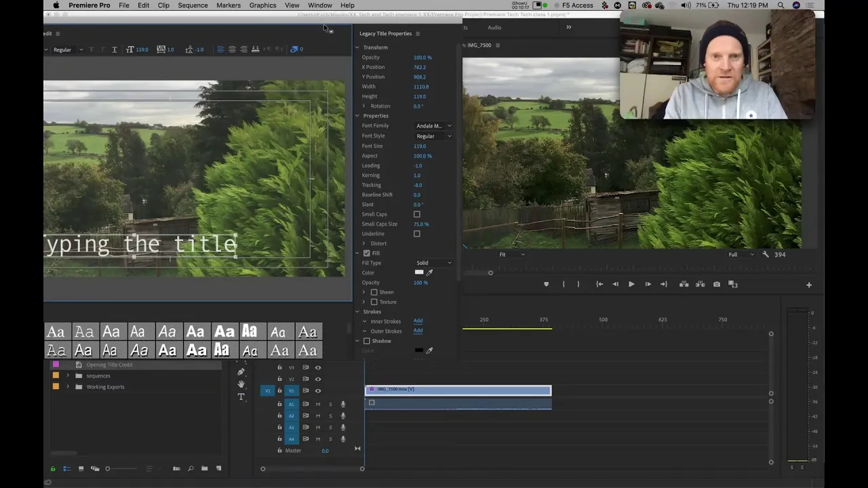Mark Out point in Program monitor
The image size is (868, 488).
(578, 285)
